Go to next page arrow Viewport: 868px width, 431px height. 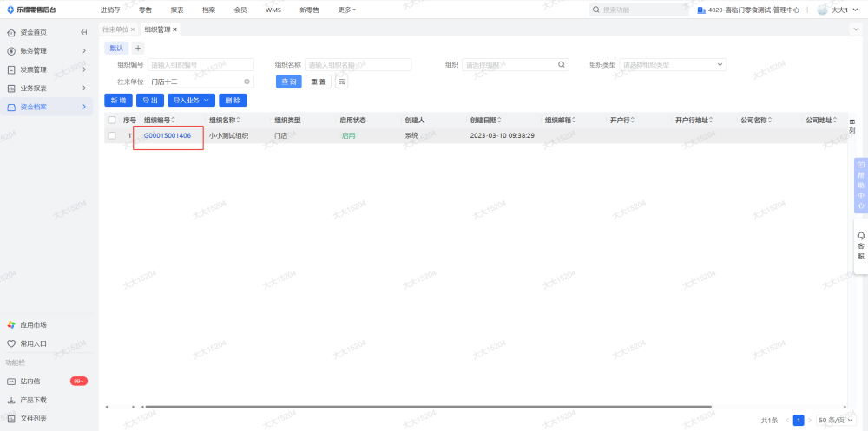point(810,421)
